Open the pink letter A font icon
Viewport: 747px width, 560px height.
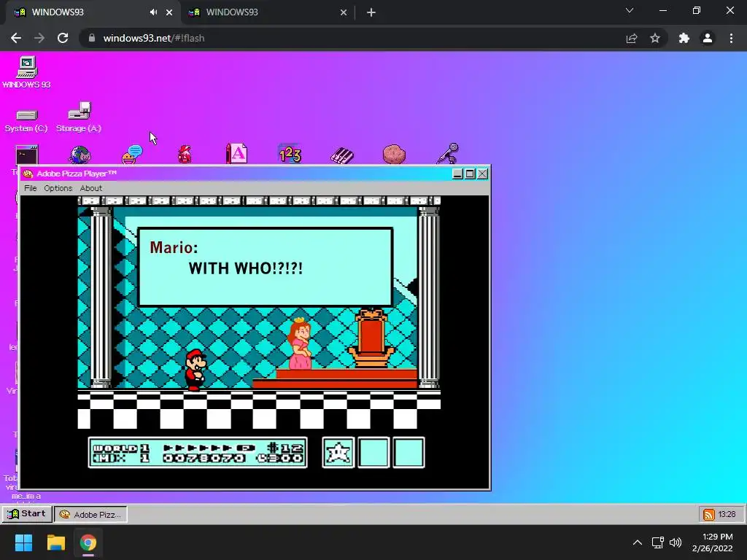point(237,153)
